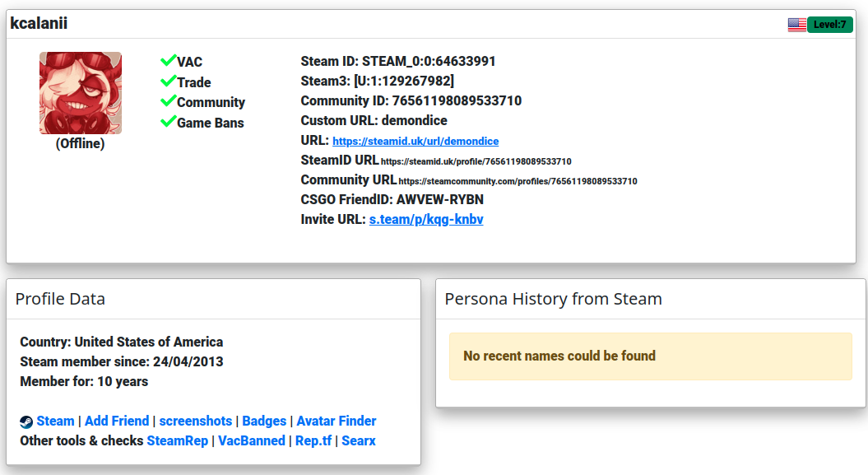Click the red character avatar image
868x475 pixels.
click(x=81, y=93)
